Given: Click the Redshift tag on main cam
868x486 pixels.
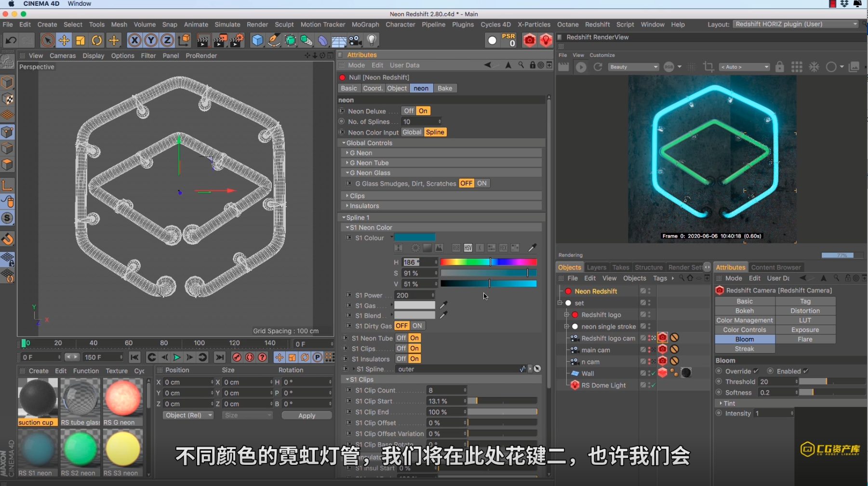Looking at the screenshot, I should [x=663, y=349].
